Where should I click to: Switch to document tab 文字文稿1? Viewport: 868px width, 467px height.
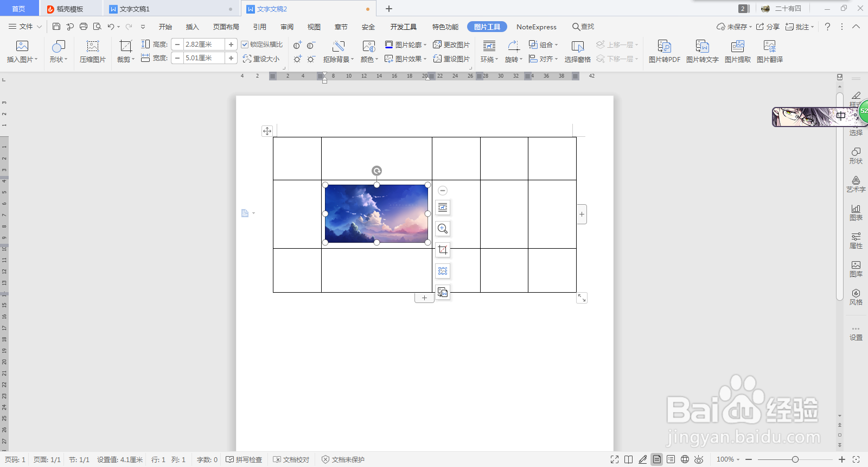[x=134, y=9]
